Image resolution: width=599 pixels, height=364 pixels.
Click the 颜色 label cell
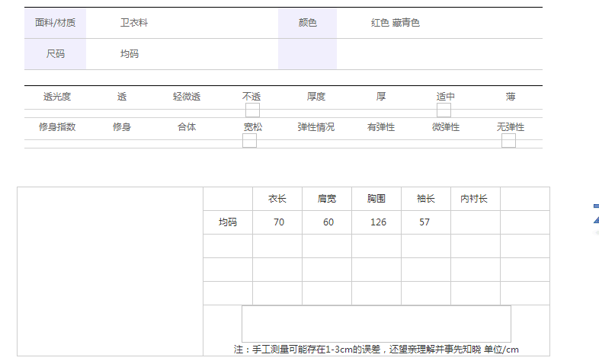pyautogui.click(x=308, y=23)
